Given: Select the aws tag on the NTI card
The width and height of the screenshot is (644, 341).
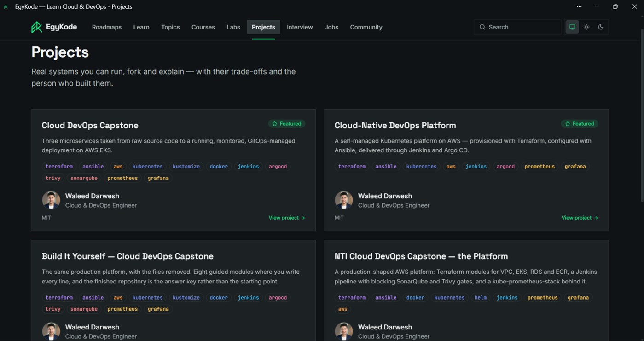Looking at the screenshot, I should coord(343,309).
